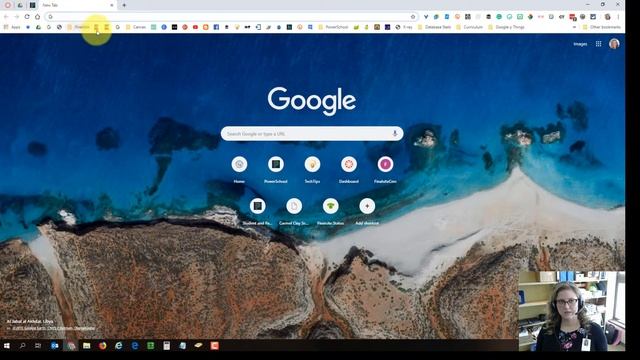Start voice search with microphone icon
640x360 pixels.
(395, 133)
